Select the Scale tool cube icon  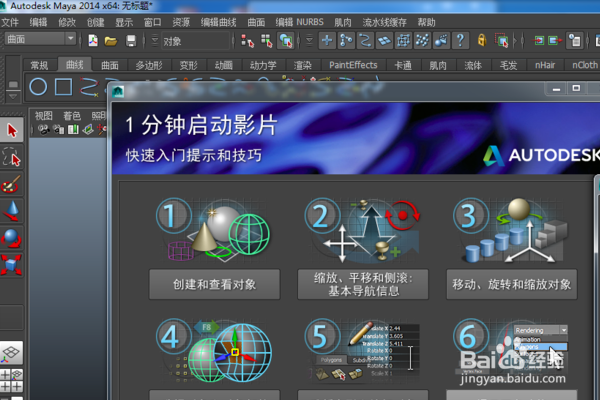click(12, 264)
